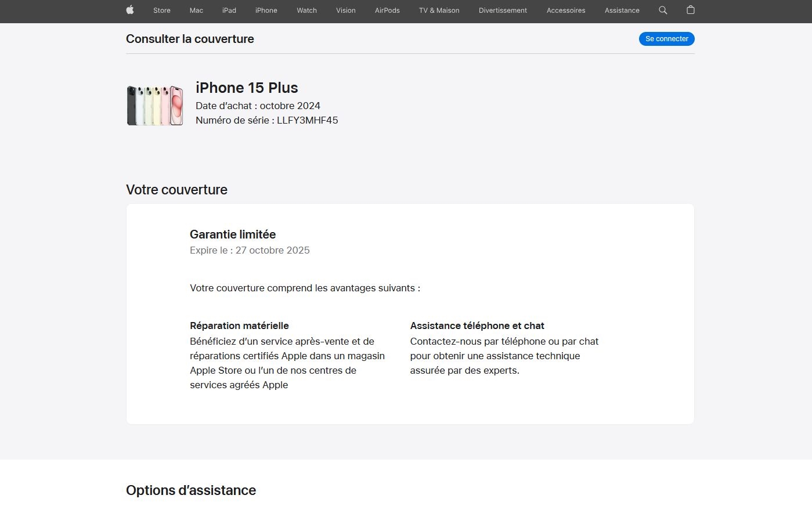Open the iPhone menu
812x506 pixels.
[x=266, y=10]
